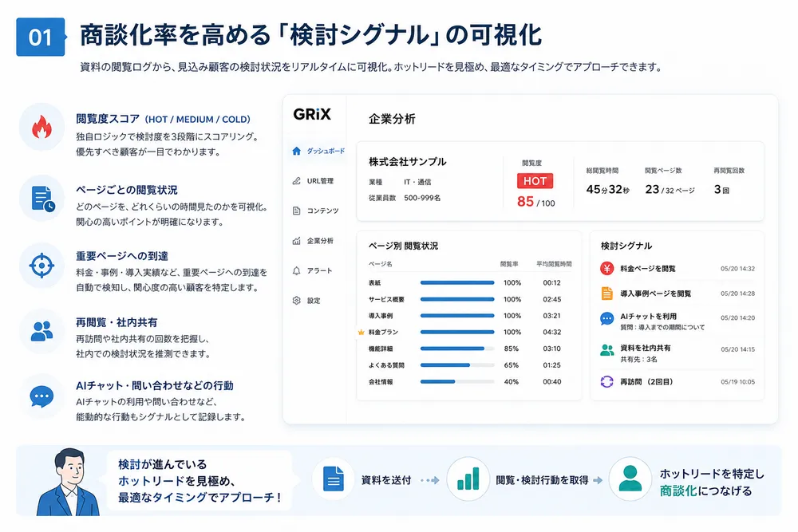Open the コンテンツ menu item
This screenshot has width=798, height=532.
coord(315,211)
